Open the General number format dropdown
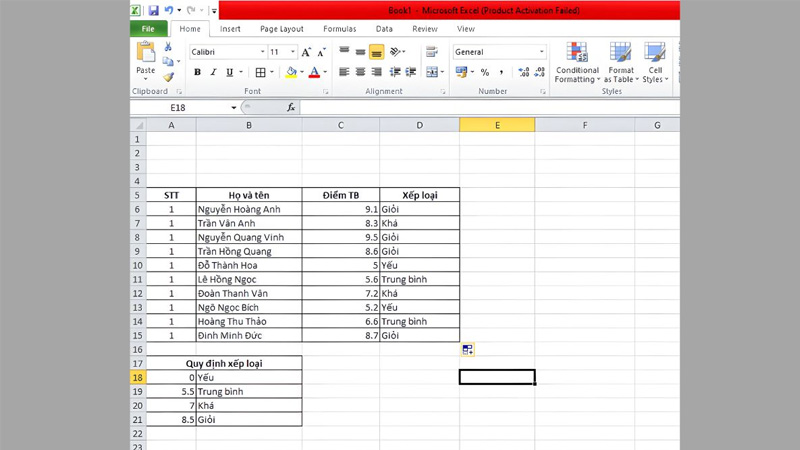The height and width of the screenshot is (450, 800). 541,52
